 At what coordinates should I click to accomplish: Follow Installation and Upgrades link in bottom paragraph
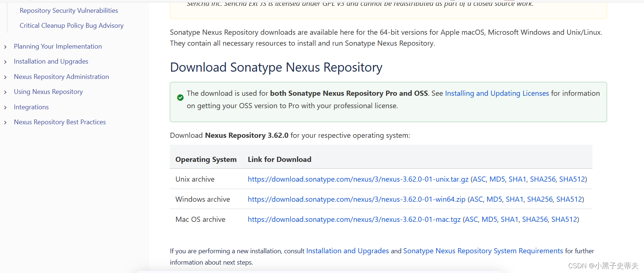[x=348, y=251]
